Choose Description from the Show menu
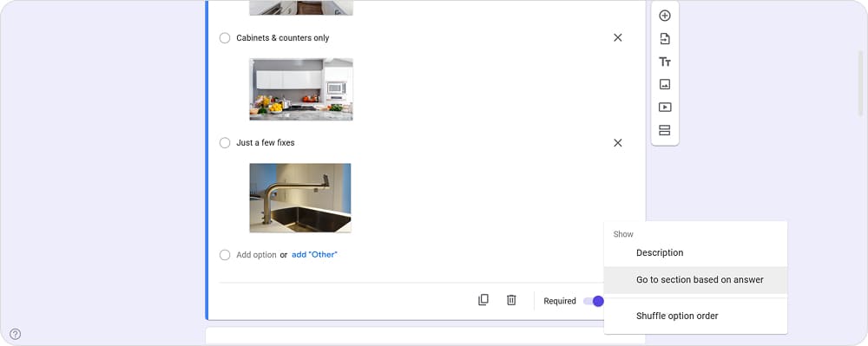Viewport: 868px width, 346px height. (695, 252)
